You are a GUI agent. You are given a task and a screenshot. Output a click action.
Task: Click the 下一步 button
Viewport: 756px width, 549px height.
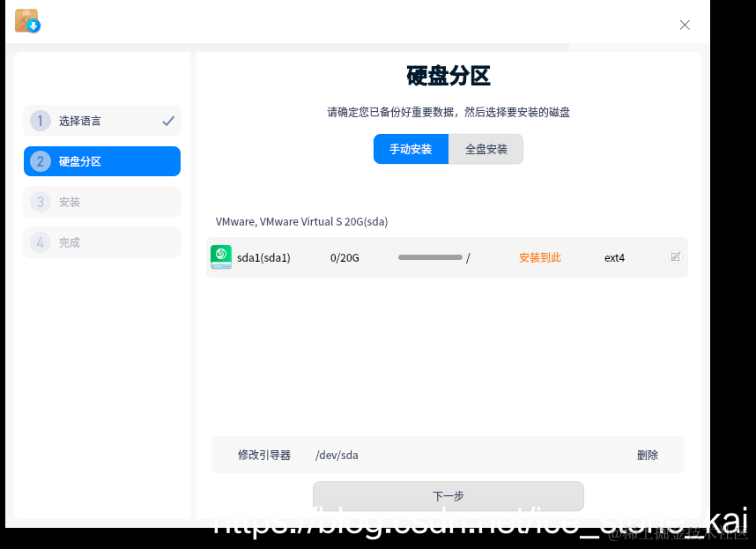(x=448, y=496)
